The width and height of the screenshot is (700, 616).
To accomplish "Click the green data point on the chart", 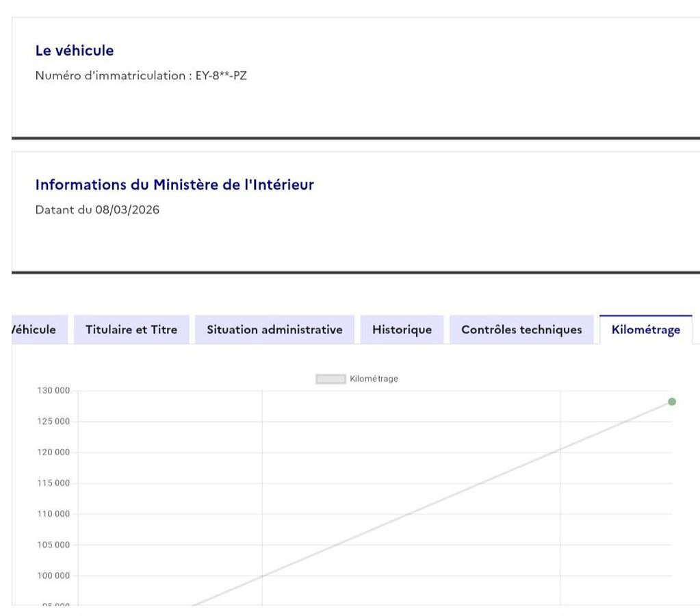I will pyautogui.click(x=671, y=402).
